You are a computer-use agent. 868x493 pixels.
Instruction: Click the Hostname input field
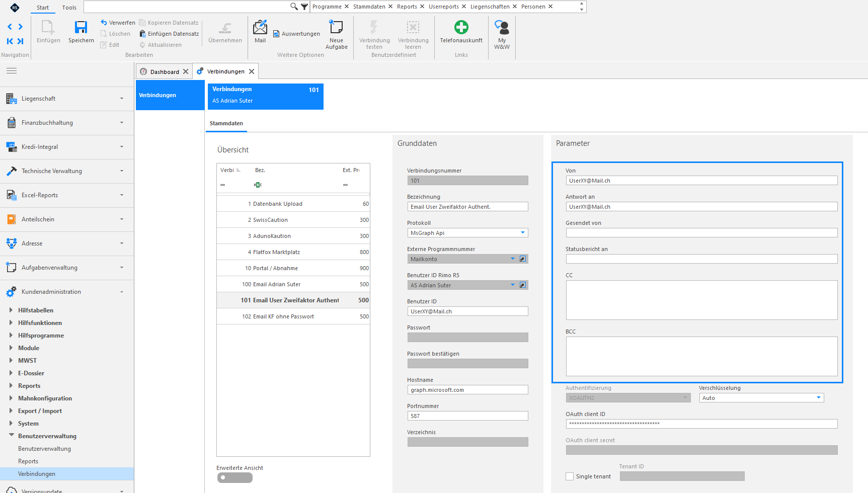tap(467, 390)
